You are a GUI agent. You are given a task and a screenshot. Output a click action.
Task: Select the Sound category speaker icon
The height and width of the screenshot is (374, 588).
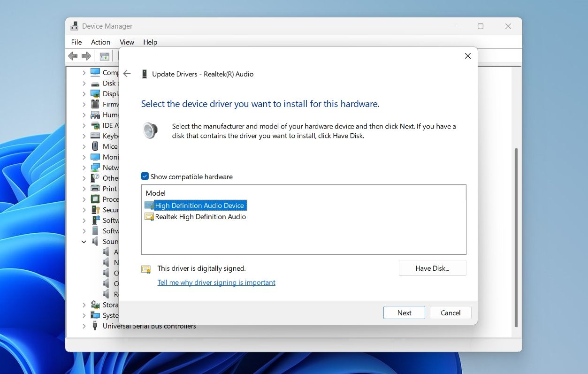tap(95, 241)
